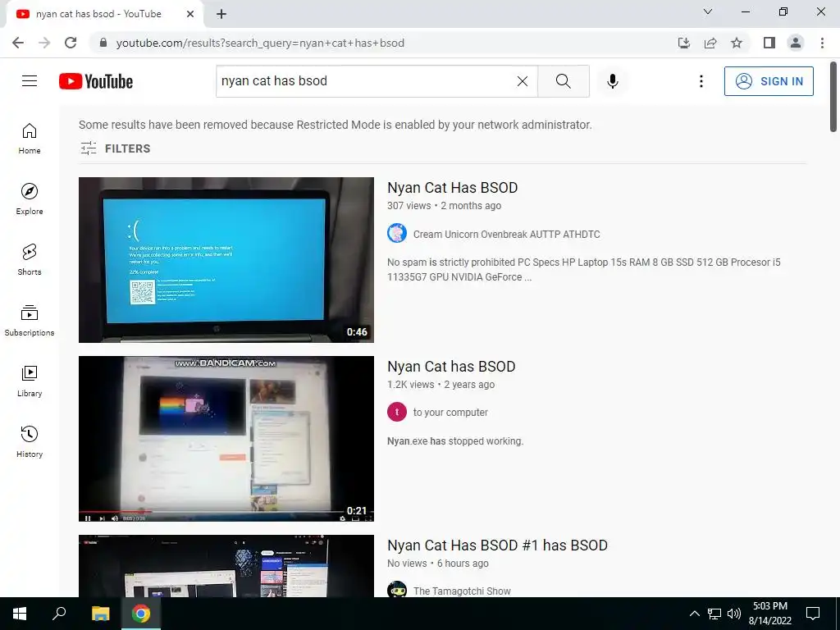Click the network icon in system tray
Viewport: 840px width, 630px height.
tap(714, 614)
